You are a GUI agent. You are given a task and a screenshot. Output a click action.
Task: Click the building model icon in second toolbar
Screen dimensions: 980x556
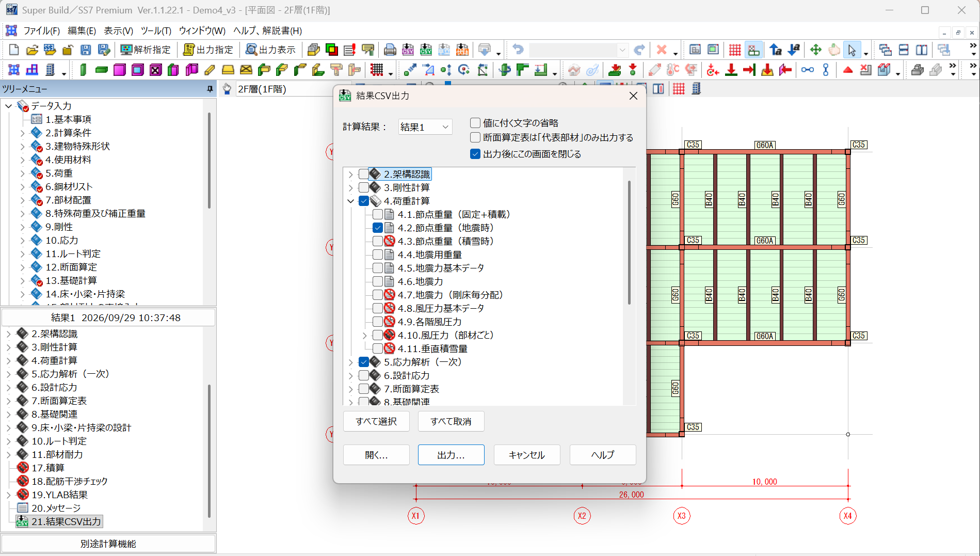50,70
